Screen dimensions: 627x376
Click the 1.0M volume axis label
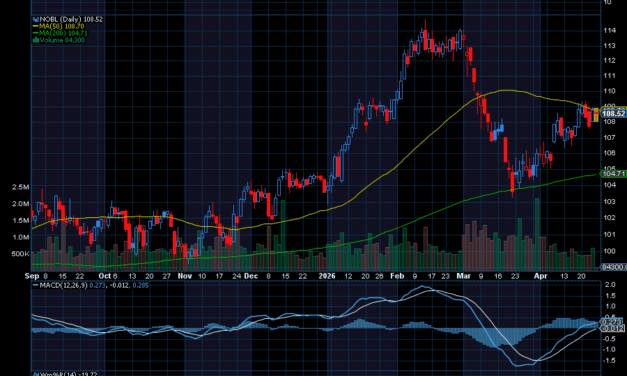(20, 237)
